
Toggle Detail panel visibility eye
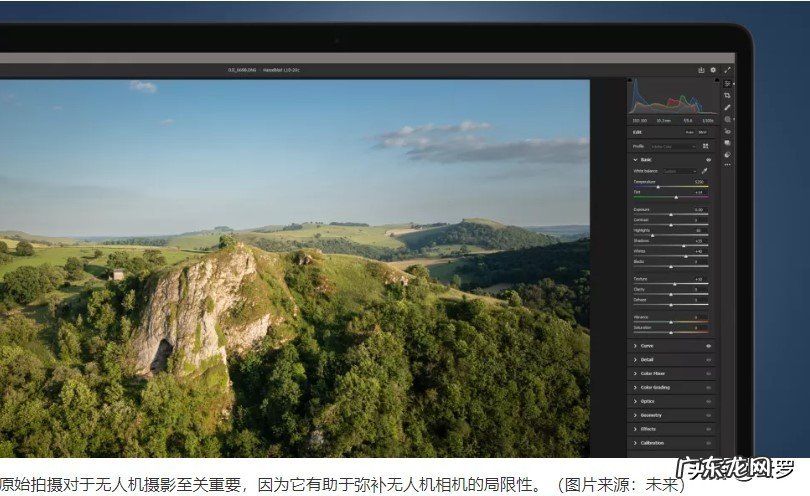pos(708,360)
